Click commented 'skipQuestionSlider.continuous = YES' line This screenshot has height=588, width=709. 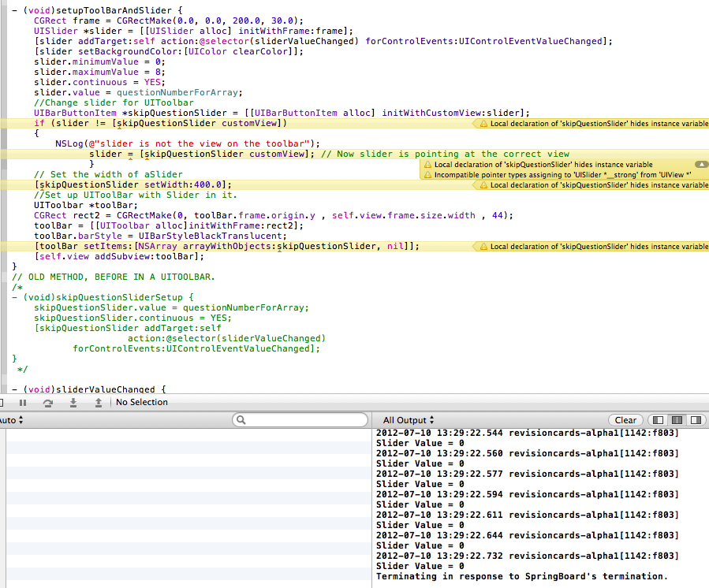tap(132, 318)
